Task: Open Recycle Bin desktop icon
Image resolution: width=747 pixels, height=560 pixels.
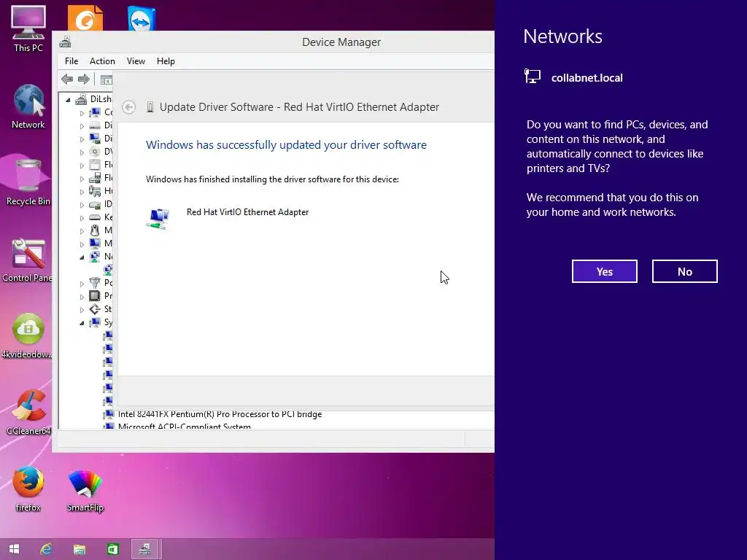Action: click(28, 183)
